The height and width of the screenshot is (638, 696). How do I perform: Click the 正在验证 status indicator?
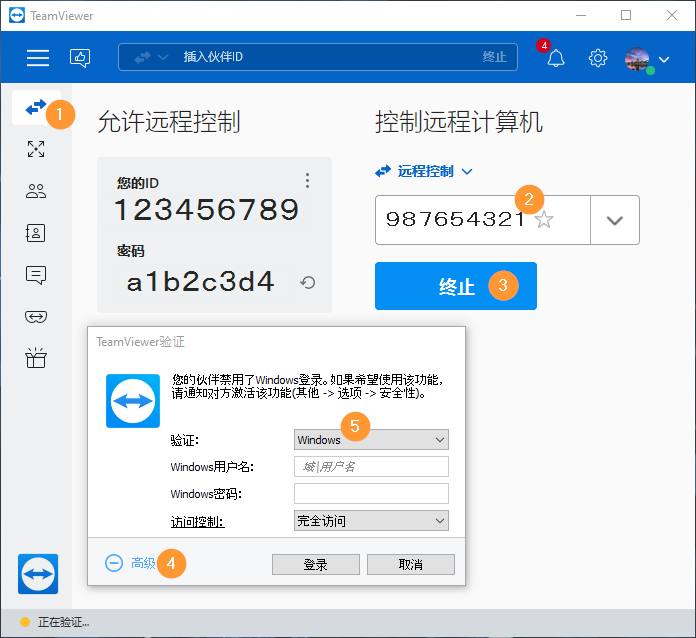click(x=55, y=622)
